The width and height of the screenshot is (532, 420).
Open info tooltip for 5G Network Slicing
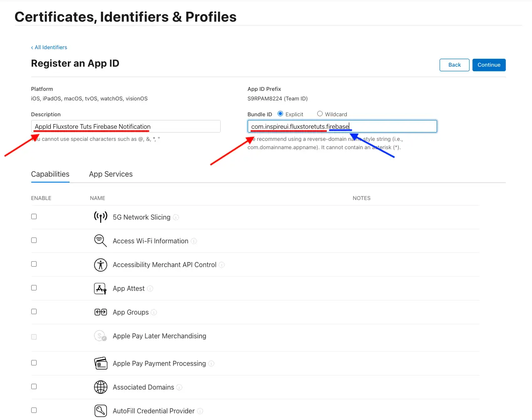tap(176, 217)
